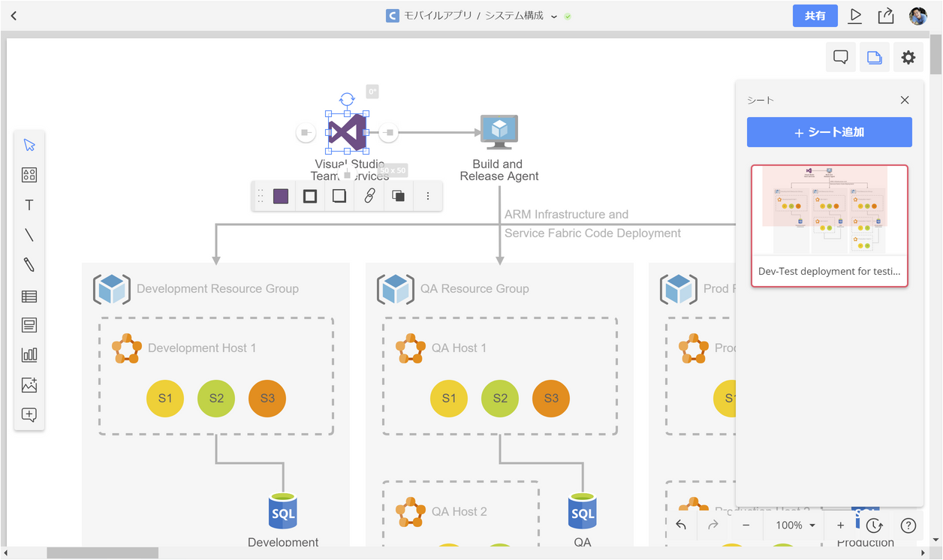This screenshot has height=560, width=943.
Task: Insert a table from the toolbar
Action: point(29,296)
